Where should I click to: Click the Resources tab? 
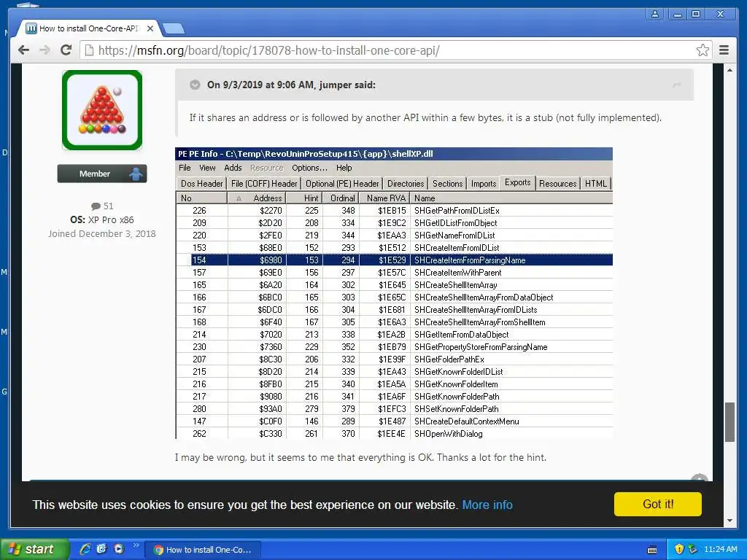tap(558, 183)
